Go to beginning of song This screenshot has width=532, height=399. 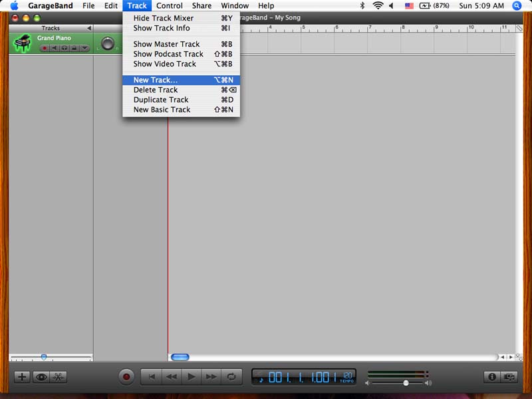click(152, 376)
